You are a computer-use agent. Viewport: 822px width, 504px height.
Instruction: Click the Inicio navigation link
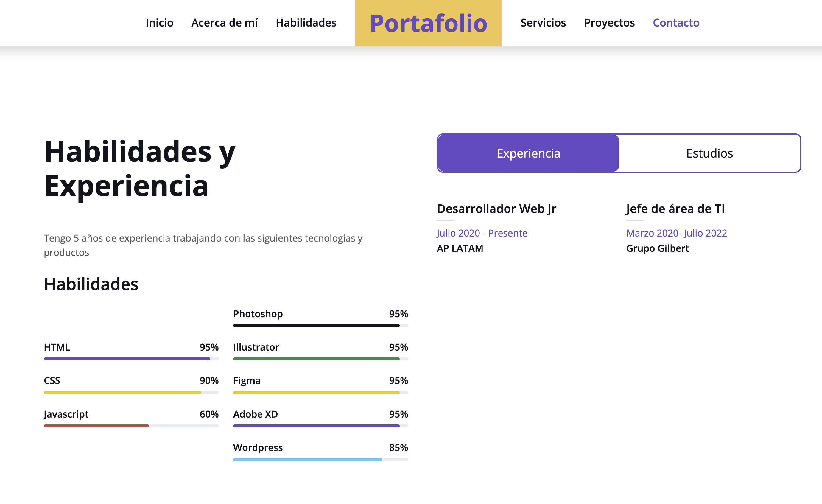tap(159, 23)
